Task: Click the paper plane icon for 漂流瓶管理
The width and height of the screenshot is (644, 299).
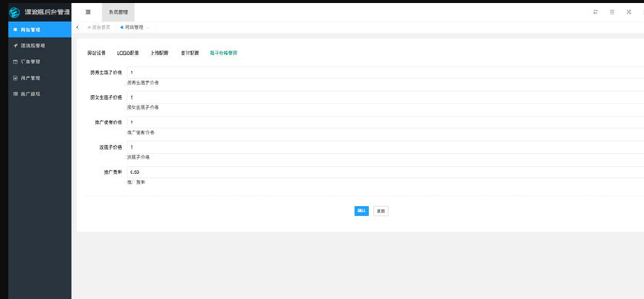Action: [x=15, y=45]
